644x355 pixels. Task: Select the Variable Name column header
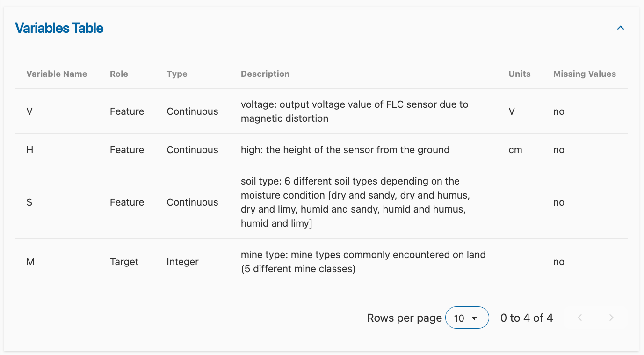pyautogui.click(x=57, y=74)
